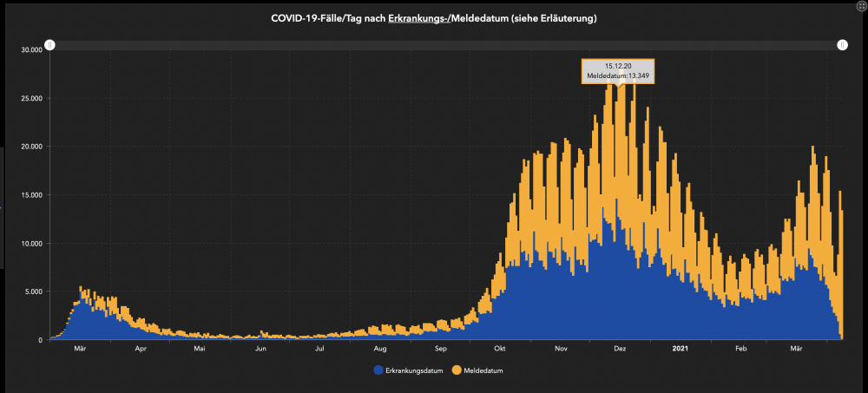Toggle the blue Erkrankungsdatum legend marker
The height and width of the screenshot is (393, 868).
[x=378, y=370]
